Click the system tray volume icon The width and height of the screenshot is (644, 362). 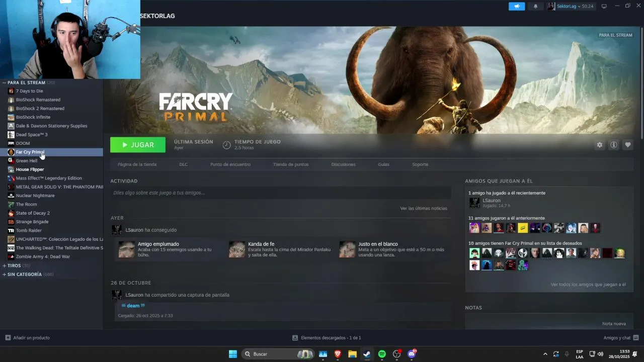pyautogui.click(x=600, y=354)
